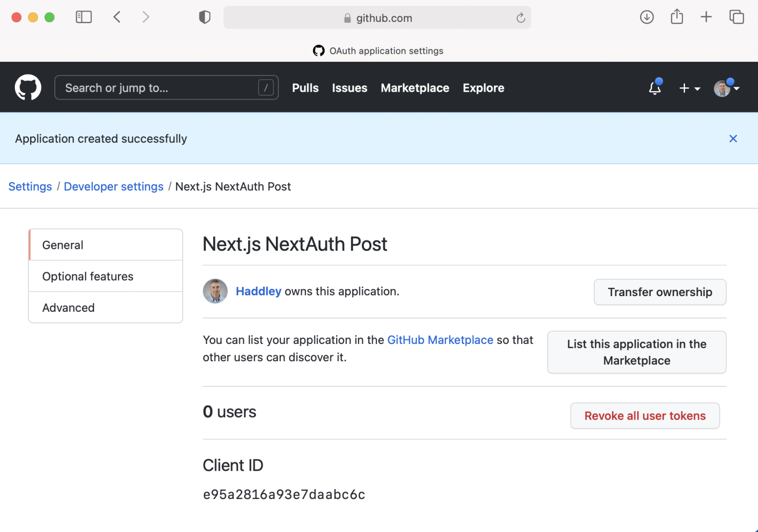Viewport: 758px width, 532px height.
Task: Click the GitHub Octocat logo
Action: [28, 88]
